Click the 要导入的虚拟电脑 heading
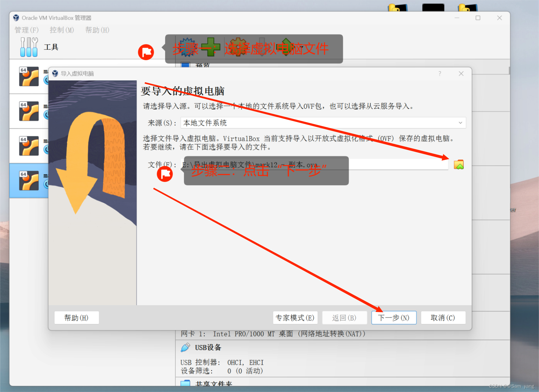The width and height of the screenshot is (539, 392). tap(183, 91)
